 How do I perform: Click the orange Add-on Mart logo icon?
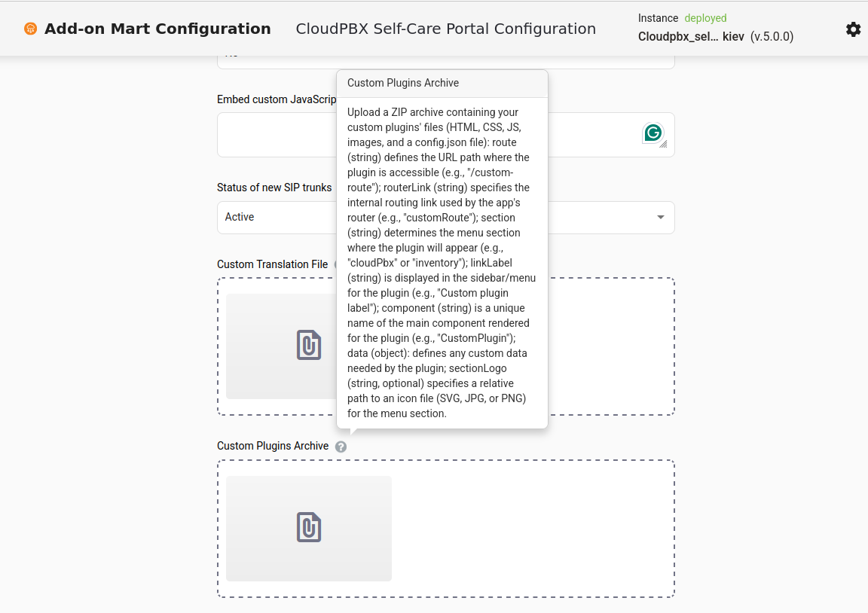click(30, 29)
